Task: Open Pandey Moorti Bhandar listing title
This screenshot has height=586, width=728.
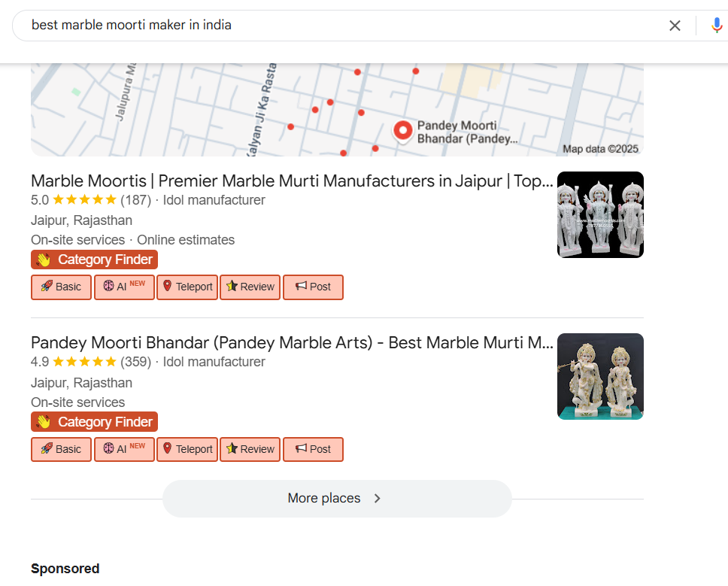Action: tap(292, 343)
